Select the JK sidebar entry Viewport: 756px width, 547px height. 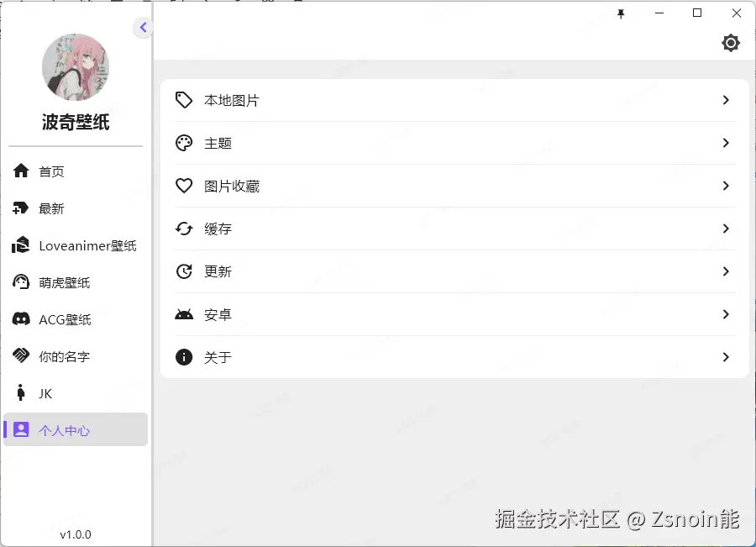coord(76,393)
